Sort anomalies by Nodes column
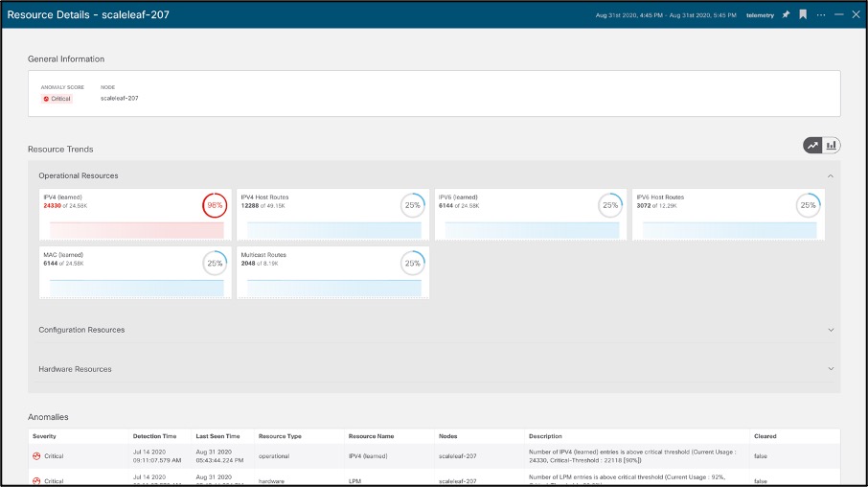This screenshot has height=487, width=868. [447, 436]
